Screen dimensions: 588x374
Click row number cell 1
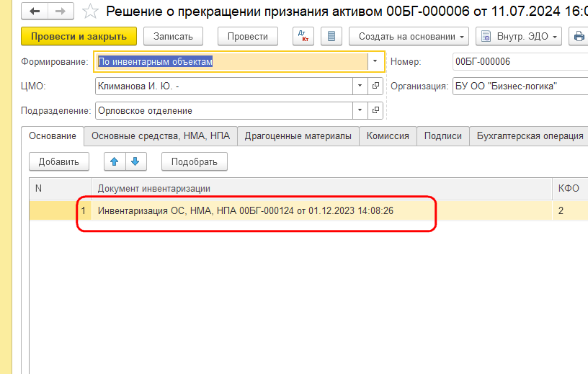tap(61, 210)
